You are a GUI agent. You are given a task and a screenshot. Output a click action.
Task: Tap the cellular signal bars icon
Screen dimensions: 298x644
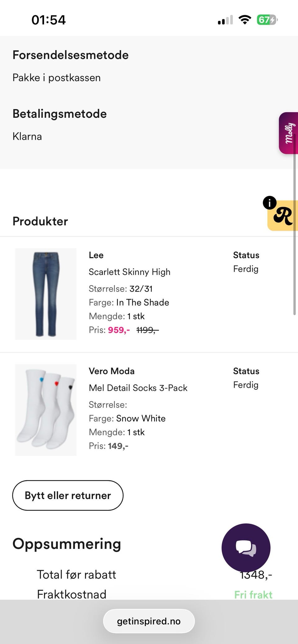coord(225,20)
